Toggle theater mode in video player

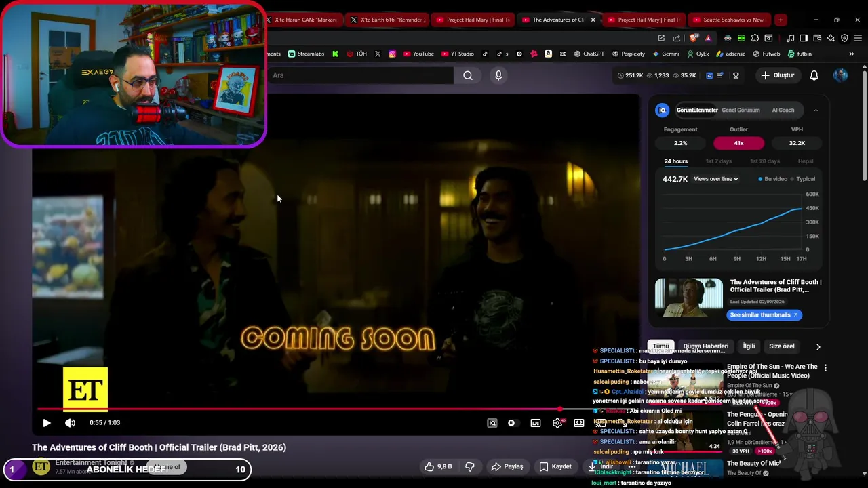[579, 423]
